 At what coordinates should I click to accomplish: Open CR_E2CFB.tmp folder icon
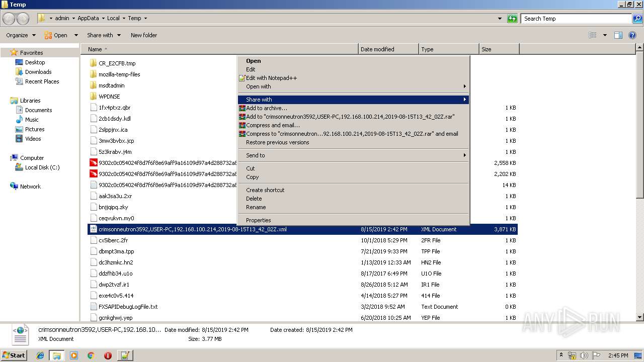(93, 63)
